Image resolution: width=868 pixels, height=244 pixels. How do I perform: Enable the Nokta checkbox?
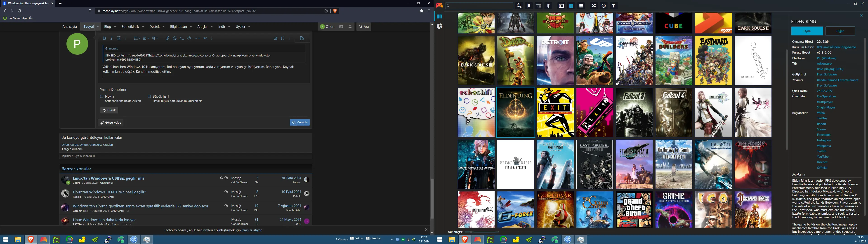point(102,96)
